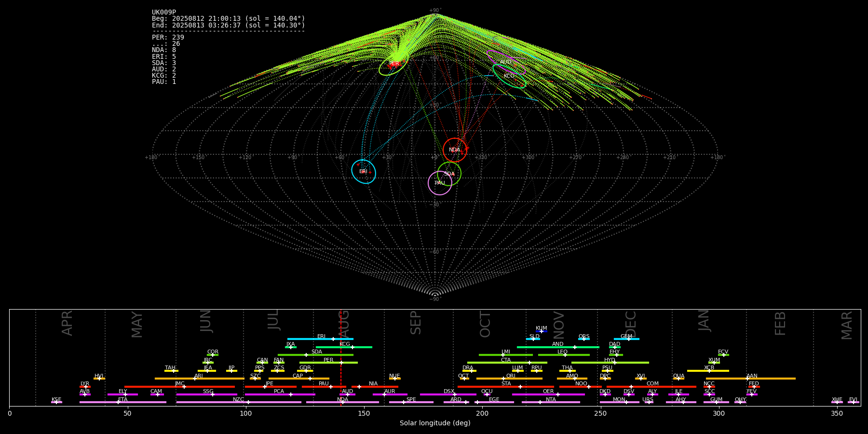Image resolution: width=868 pixels, height=434 pixels.
Task: Click the MON shower bar in the timeline
Action: 619,402
